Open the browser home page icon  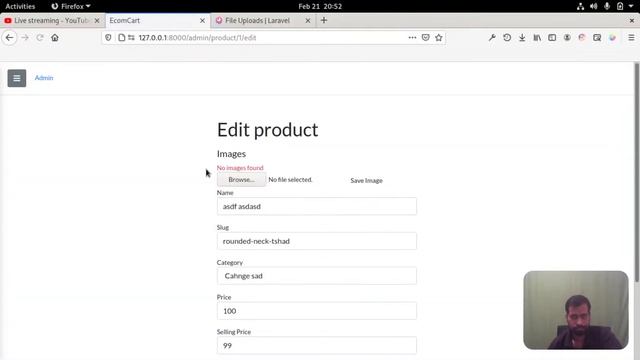(55, 38)
